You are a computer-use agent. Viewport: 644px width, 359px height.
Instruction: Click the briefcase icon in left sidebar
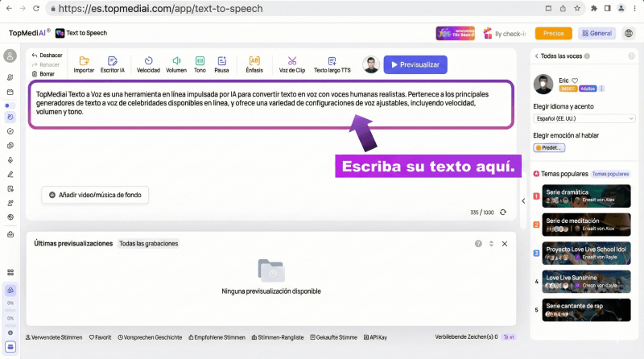coord(10,234)
